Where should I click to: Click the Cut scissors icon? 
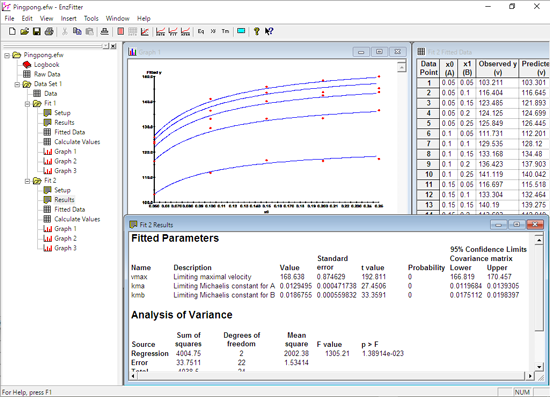point(65,32)
